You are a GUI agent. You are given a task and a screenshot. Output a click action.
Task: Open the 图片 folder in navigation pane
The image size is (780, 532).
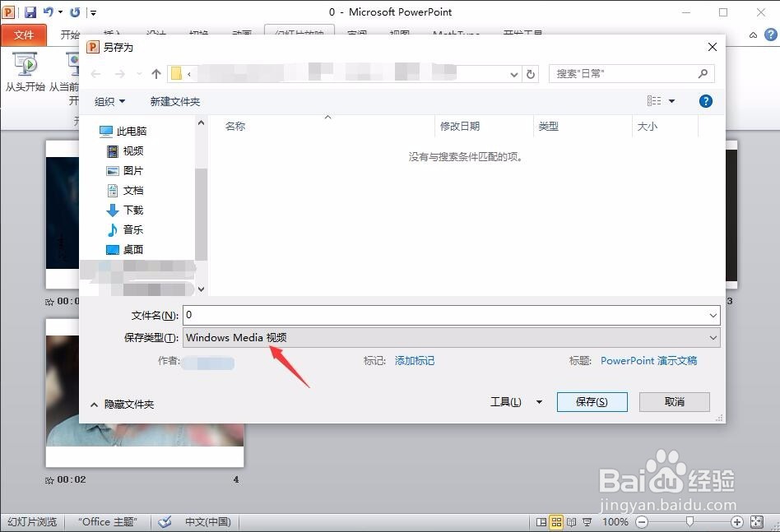[x=125, y=170]
